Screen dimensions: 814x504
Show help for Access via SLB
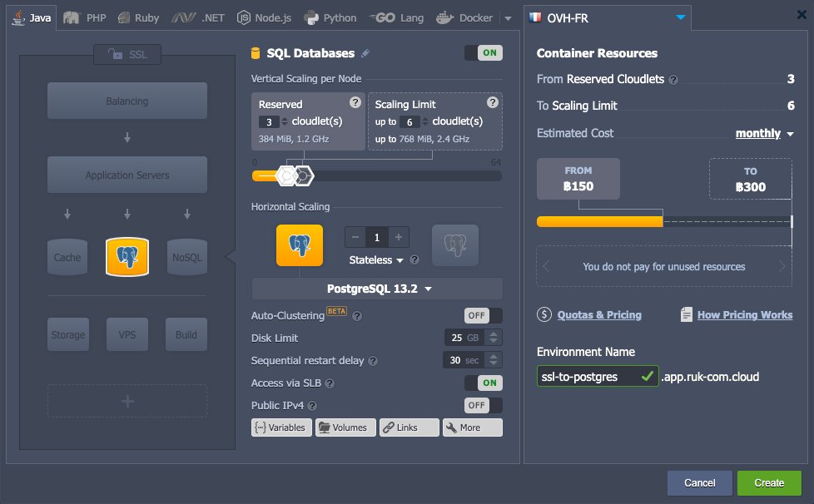coord(330,383)
